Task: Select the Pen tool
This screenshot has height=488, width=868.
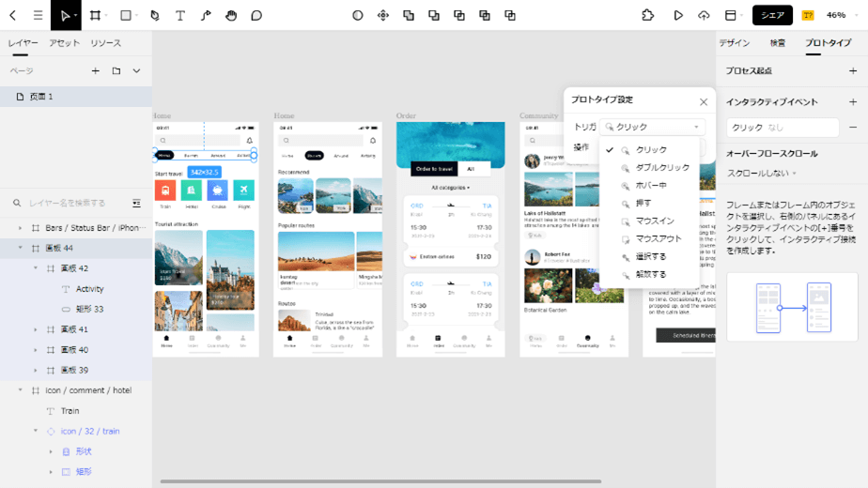Action: tap(155, 16)
